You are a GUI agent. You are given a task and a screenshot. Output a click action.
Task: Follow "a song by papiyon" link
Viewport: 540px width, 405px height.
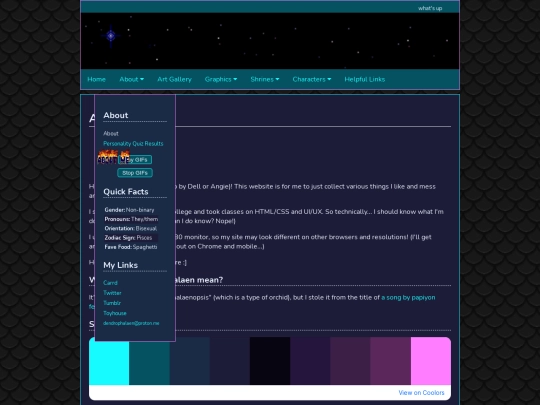point(408,298)
